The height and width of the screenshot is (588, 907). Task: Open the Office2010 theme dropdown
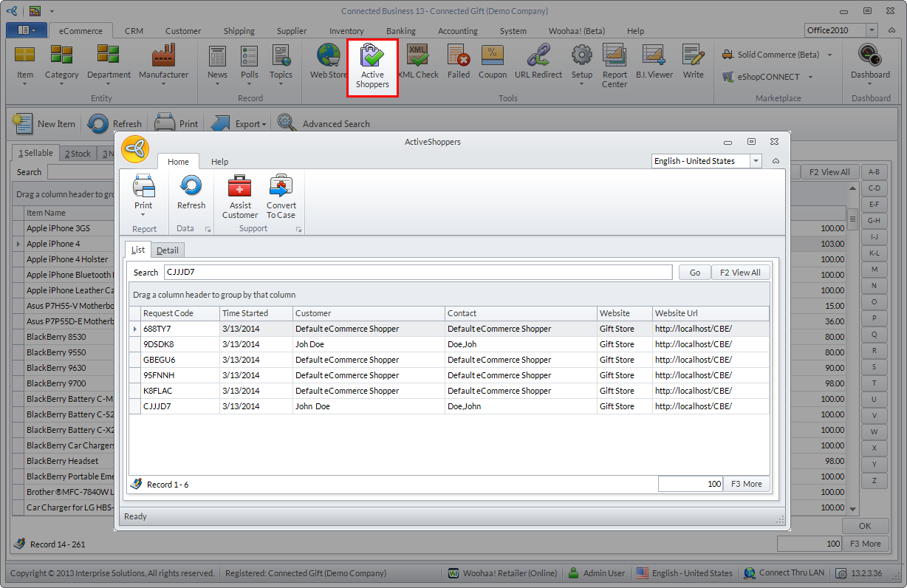point(872,30)
